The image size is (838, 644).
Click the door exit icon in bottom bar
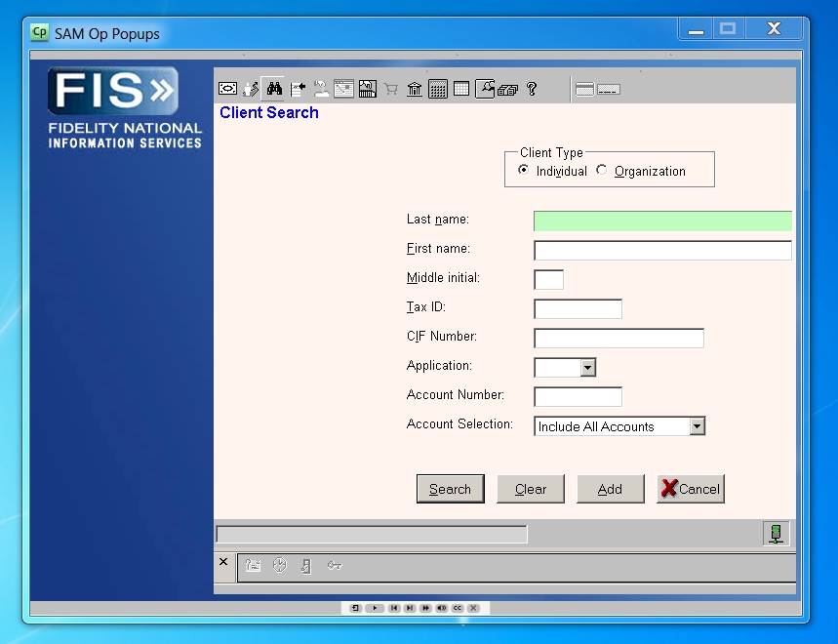click(x=306, y=565)
